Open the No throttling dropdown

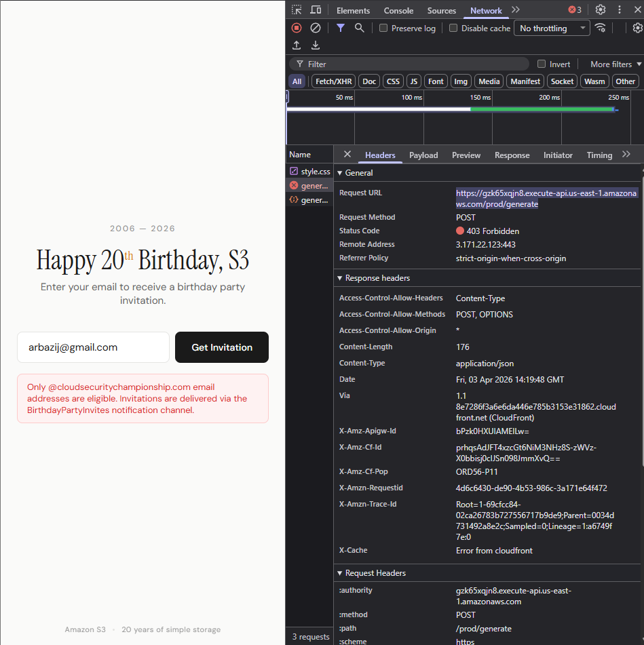pyautogui.click(x=552, y=28)
